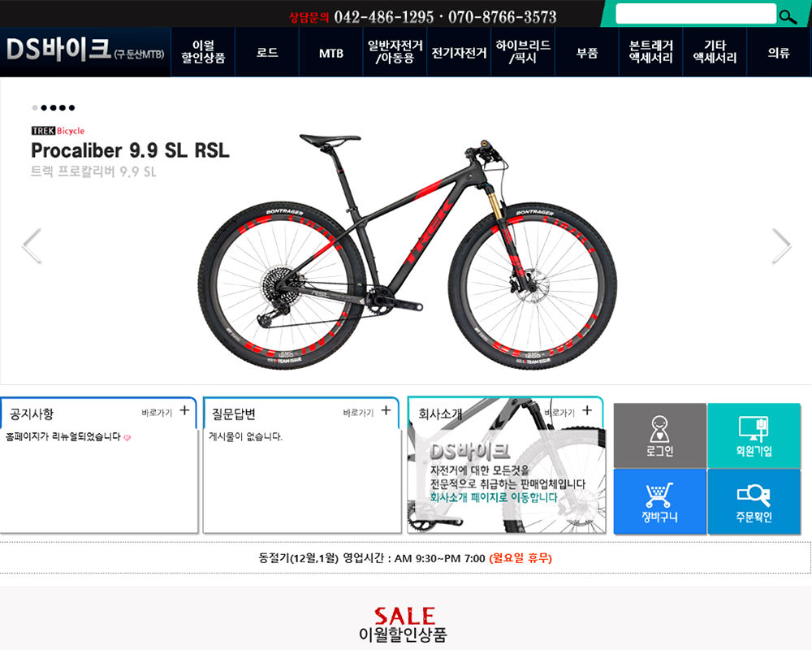Follow the 회사소개 페이지로 이동합니다 link

[494, 497]
